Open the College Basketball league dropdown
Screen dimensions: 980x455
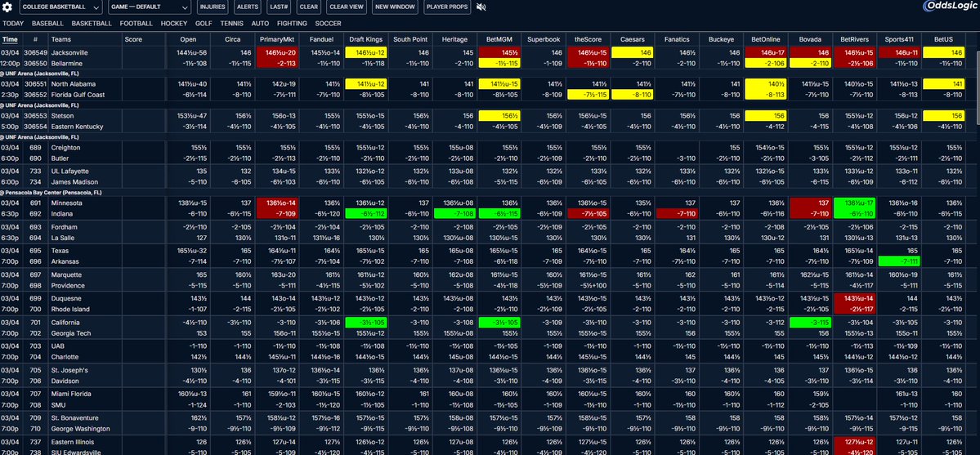click(x=60, y=7)
